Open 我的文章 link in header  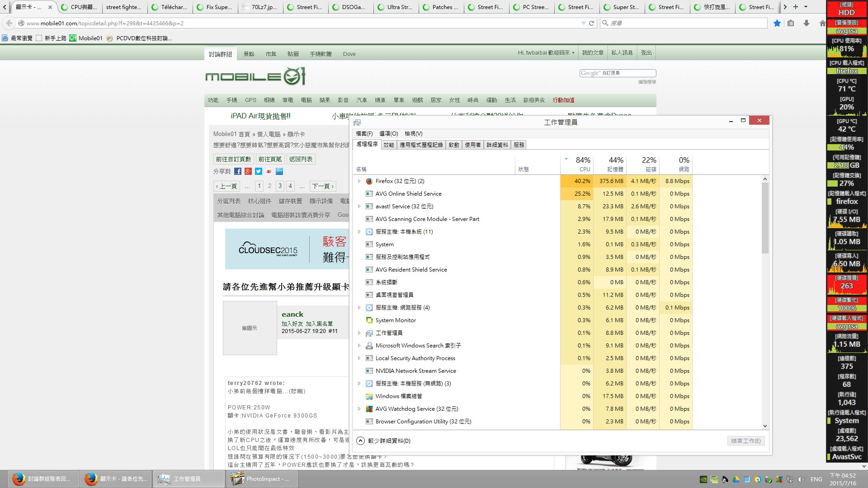coord(593,53)
